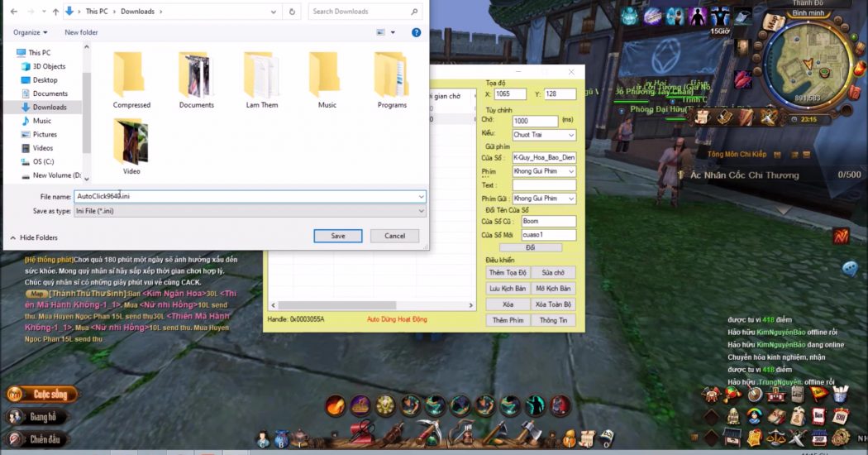Screen dimensions: 868x455
Task: Click the character portrait icon labeled C
Action: pyautogui.click(x=262, y=439)
